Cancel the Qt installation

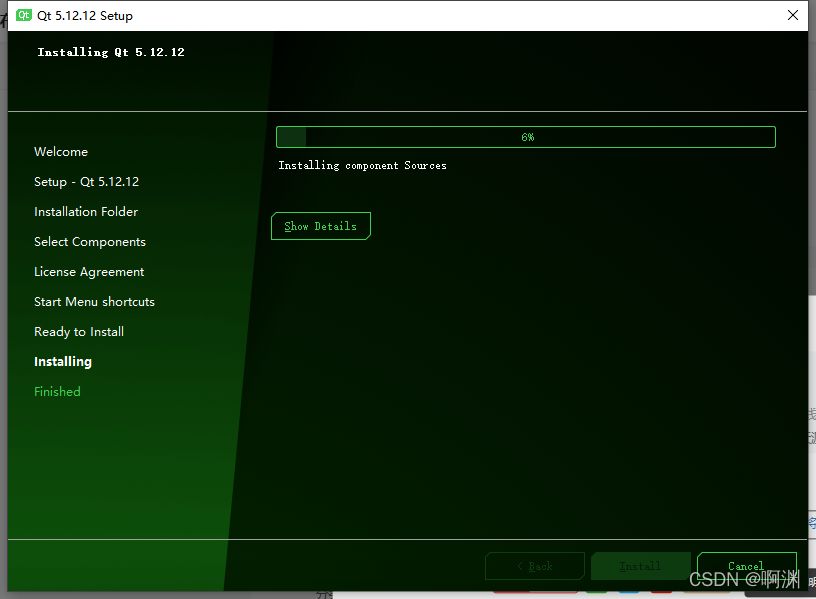coord(747,566)
